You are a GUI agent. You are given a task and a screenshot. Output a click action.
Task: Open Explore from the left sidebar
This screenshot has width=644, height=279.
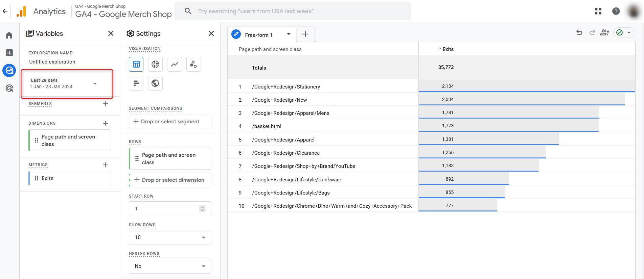point(9,70)
